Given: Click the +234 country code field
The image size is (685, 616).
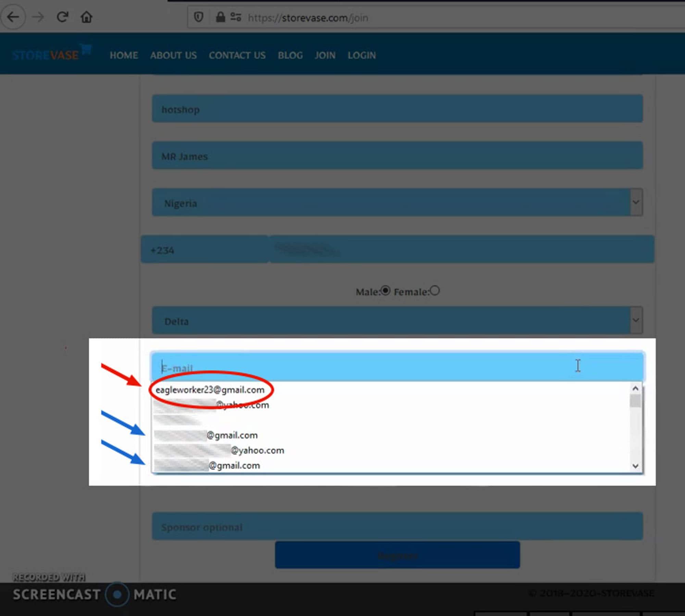Looking at the screenshot, I should pos(205,249).
